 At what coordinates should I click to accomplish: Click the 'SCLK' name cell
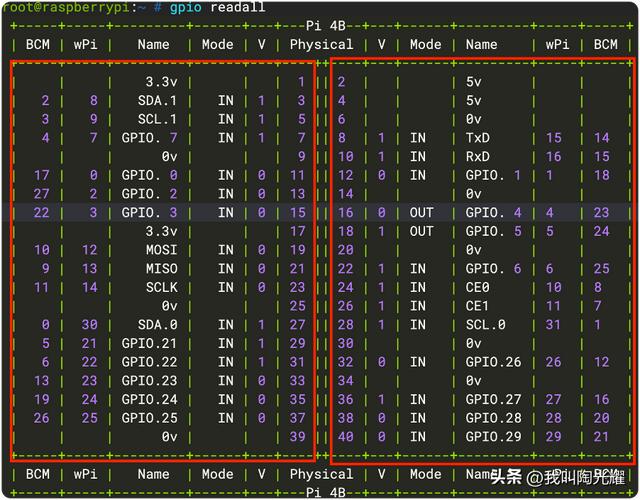162,287
